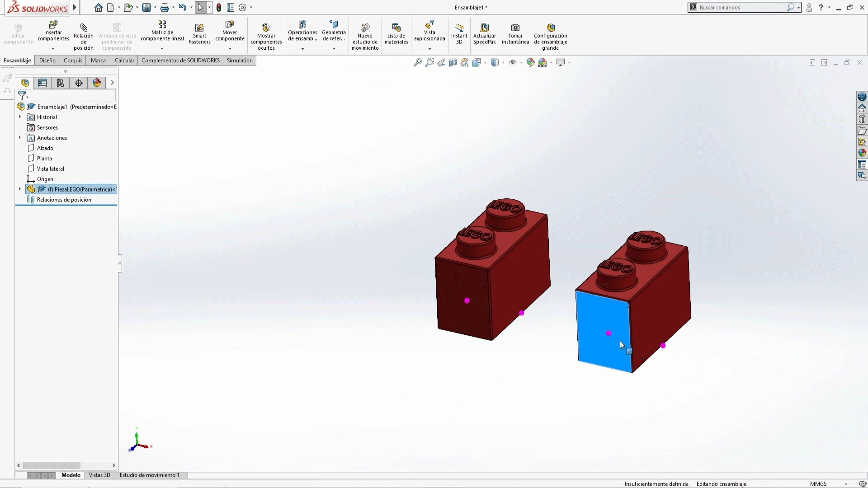
Task: Switch to the Marca tab
Action: [x=98, y=61]
